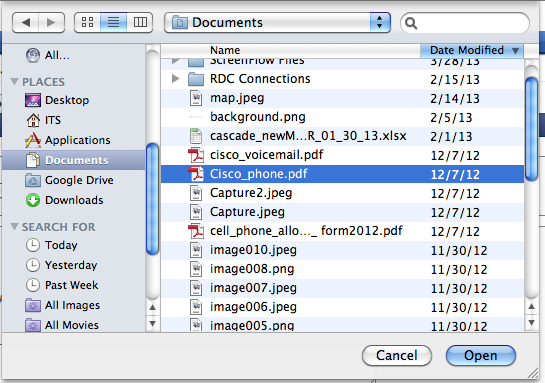
Task: Click the cell_phone_allo PDF icon
Action: coord(196,231)
